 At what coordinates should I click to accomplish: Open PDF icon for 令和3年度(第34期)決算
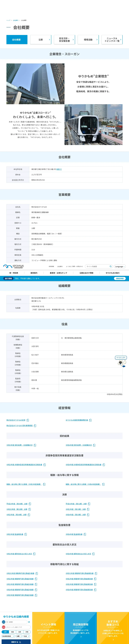29,515
